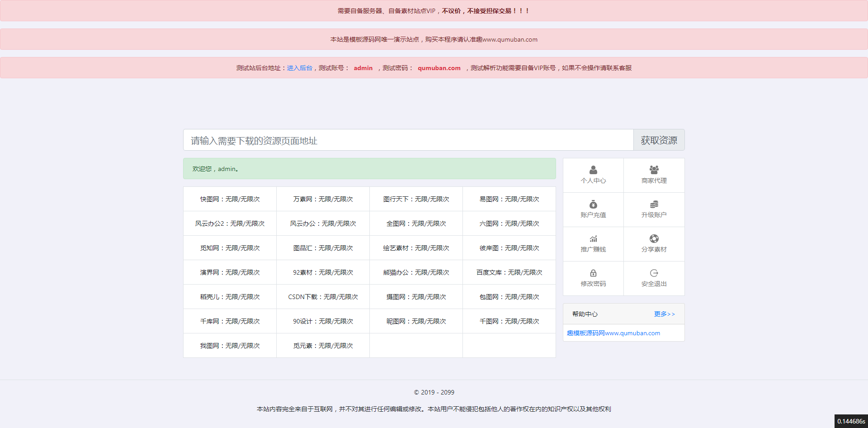Click the © 2019 - 2099 footer text
The image size is (868, 428).
(434, 392)
